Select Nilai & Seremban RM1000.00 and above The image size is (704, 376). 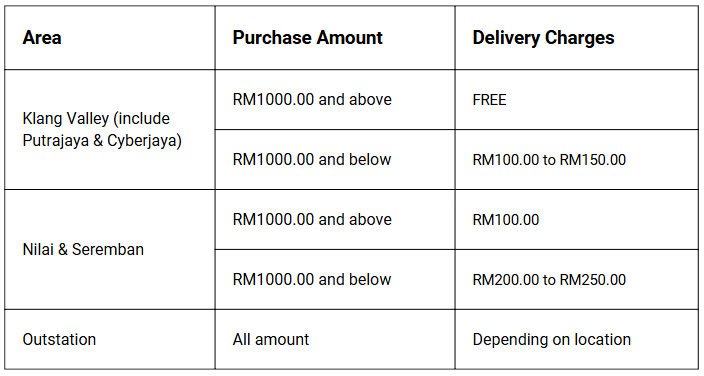click(335, 219)
